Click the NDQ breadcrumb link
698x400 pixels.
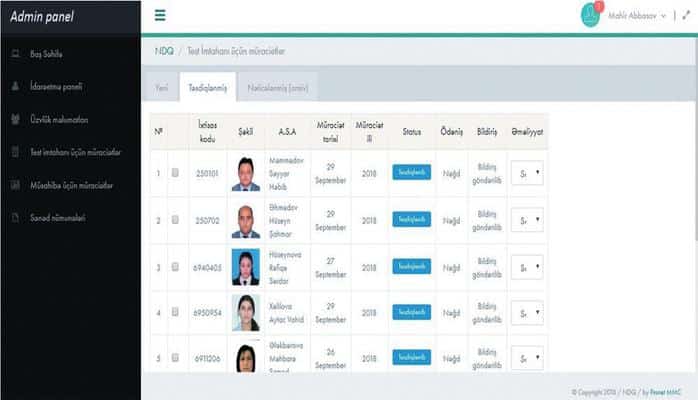(x=164, y=50)
